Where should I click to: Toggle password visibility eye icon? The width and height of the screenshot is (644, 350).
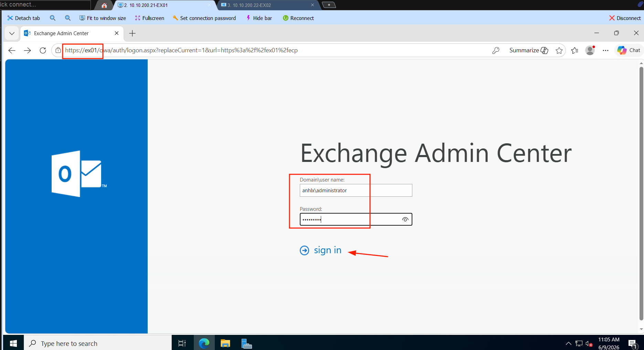pyautogui.click(x=405, y=219)
